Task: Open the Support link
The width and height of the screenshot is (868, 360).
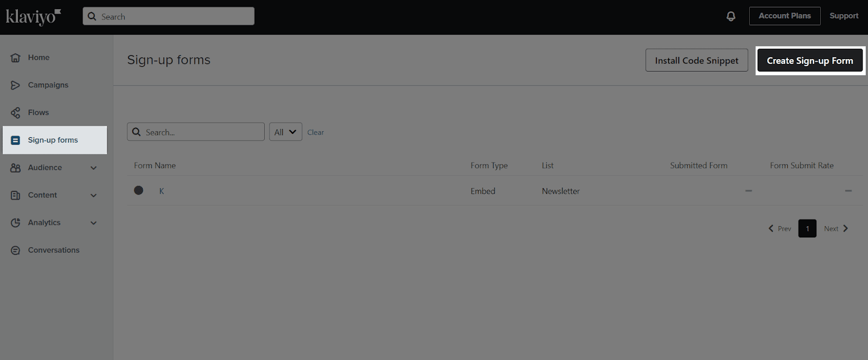Action: (x=844, y=16)
